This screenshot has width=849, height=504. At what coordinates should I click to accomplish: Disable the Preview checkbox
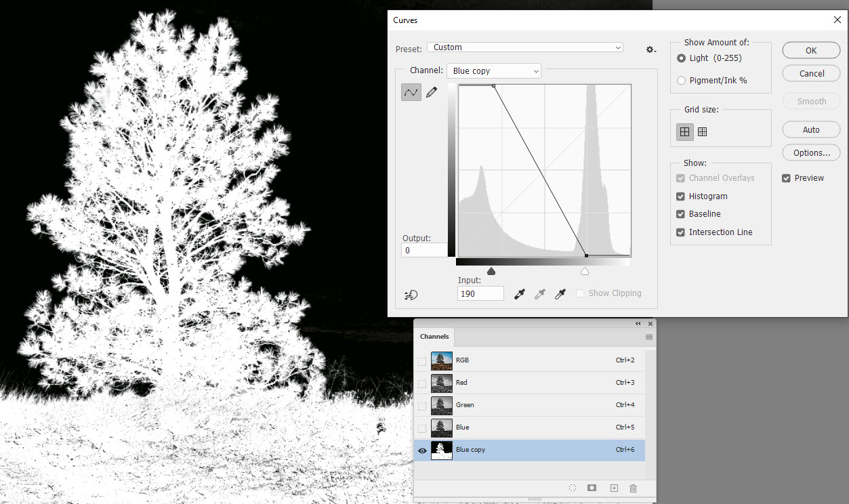786,177
